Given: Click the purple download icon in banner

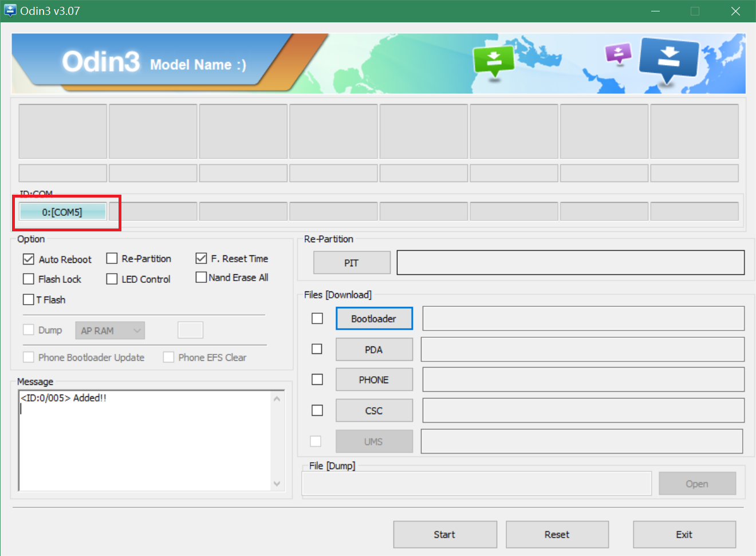Looking at the screenshot, I should [x=619, y=54].
